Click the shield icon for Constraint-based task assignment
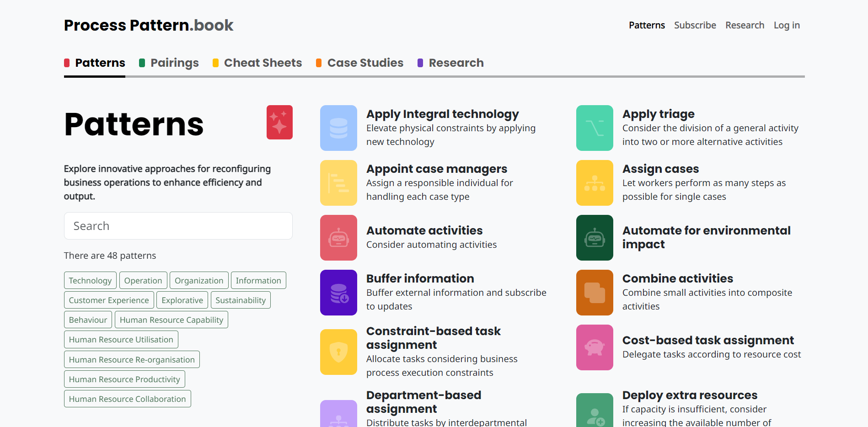 click(x=338, y=352)
